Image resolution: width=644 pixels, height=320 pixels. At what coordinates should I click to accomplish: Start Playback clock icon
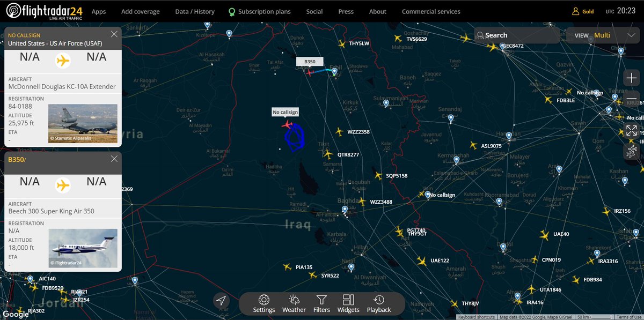(x=379, y=303)
